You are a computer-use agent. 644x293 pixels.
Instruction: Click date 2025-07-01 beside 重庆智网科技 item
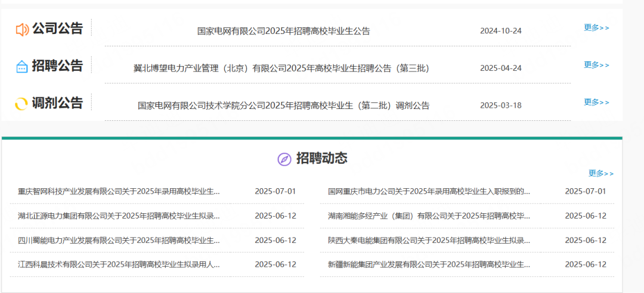(275, 191)
